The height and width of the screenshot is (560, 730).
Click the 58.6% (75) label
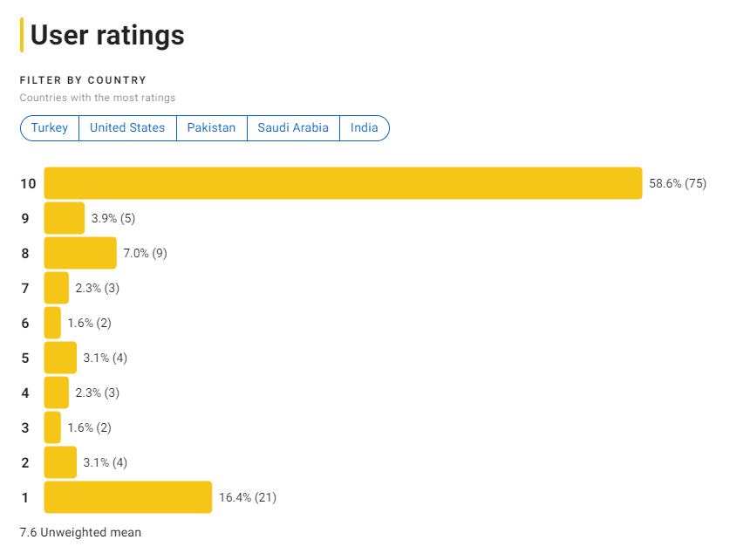(x=678, y=183)
